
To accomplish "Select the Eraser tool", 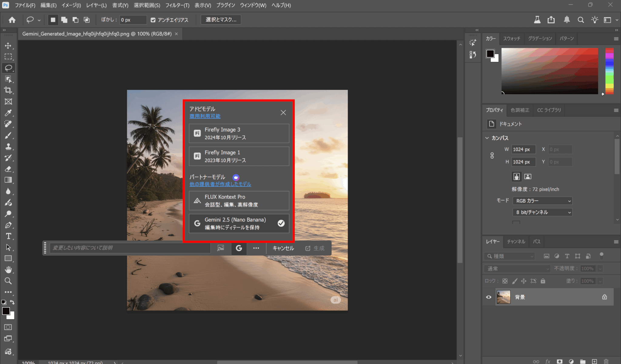I will pyautogui.click(x=8, y=169).
